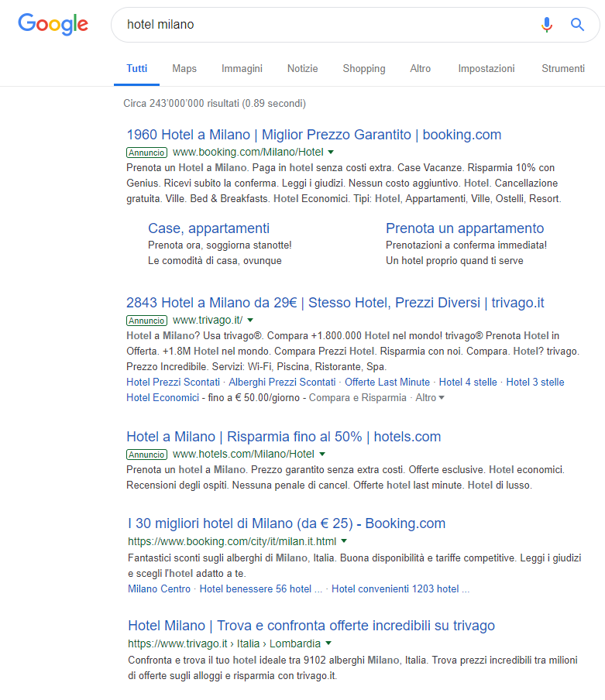Image resolution: width=605 pixels, height=700 pixels.
Task: Open the Milano Centro sitelink
Action: coord(159,588)
